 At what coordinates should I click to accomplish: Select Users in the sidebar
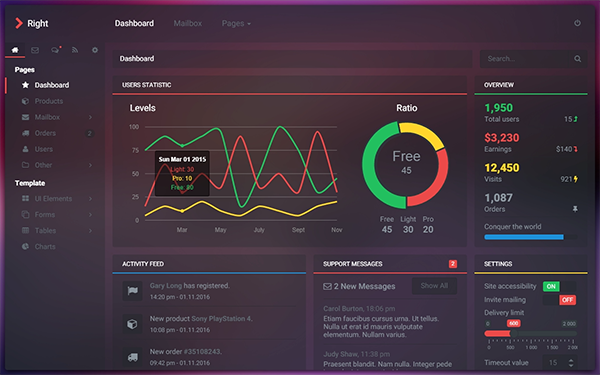tap(44, 149)
